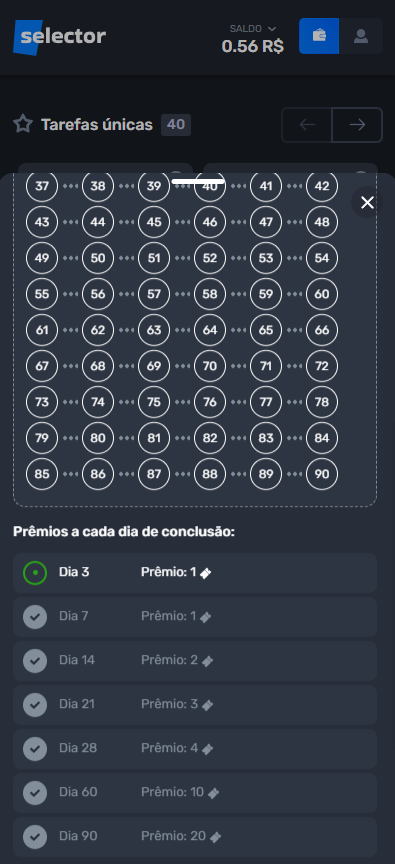Go to previous tasks with left arrow
395x864 pixels.
tap(307, 125)
